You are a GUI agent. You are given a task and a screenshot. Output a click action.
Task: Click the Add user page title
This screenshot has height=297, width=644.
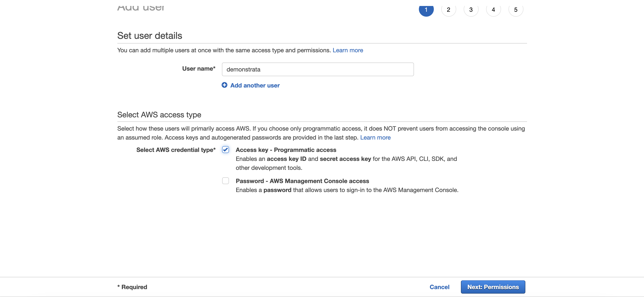click(x=140, y=6)
